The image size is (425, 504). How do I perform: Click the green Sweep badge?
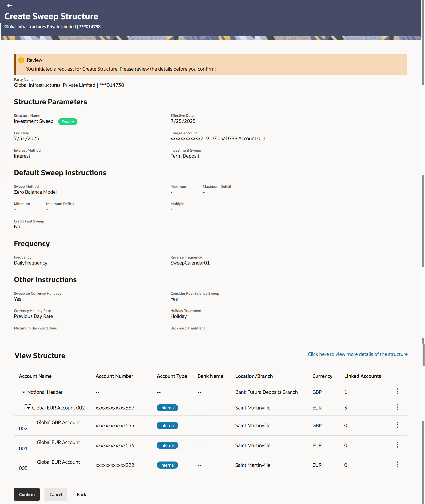68,122
